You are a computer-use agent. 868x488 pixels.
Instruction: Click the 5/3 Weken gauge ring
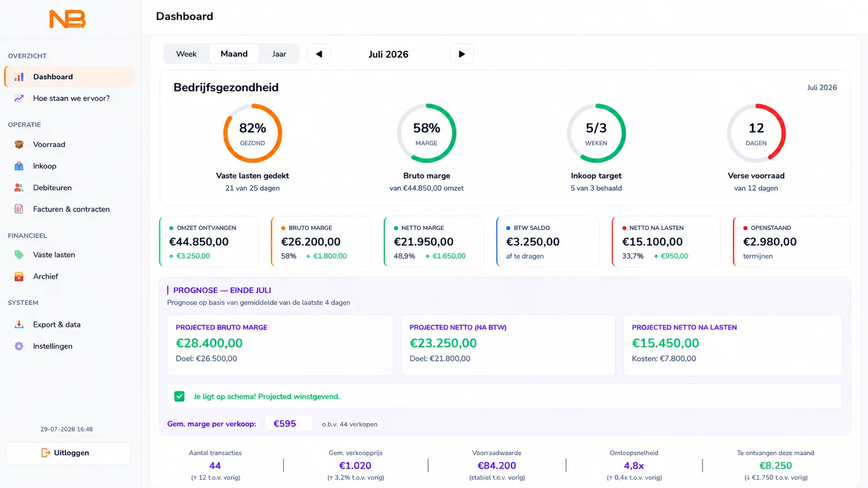596,133
